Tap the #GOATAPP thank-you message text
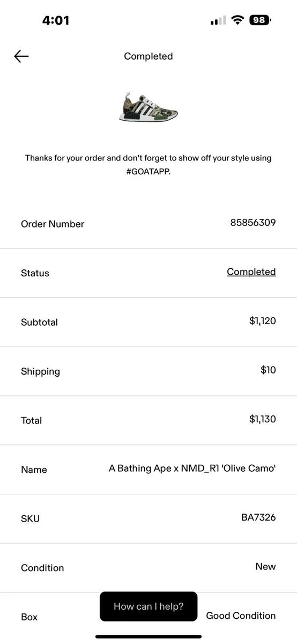297x644 pixels. click(148, 164)
